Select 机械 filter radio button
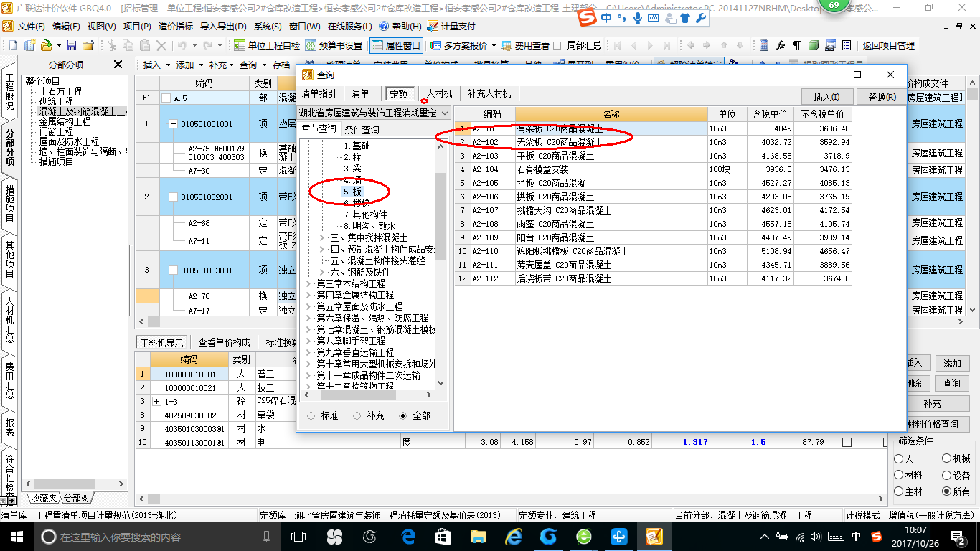Viewport: 980px width, 551px height. pyautogui.click(x=947, y=459)
